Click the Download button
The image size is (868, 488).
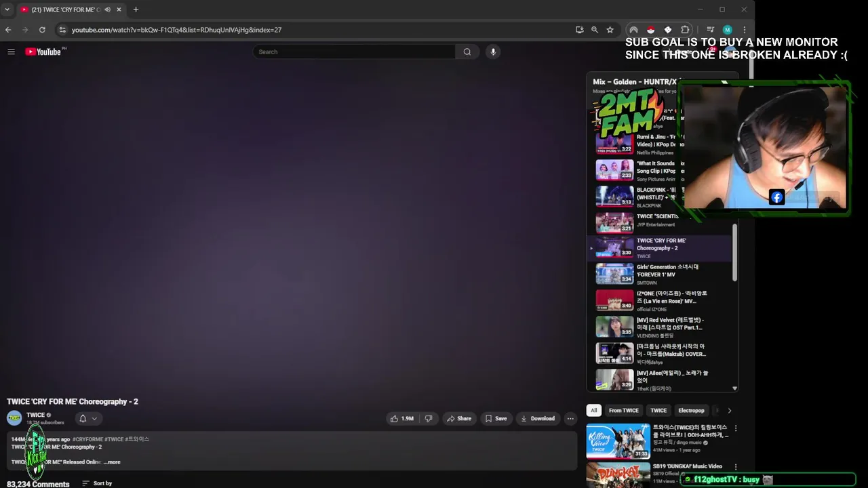pos(538,418)
